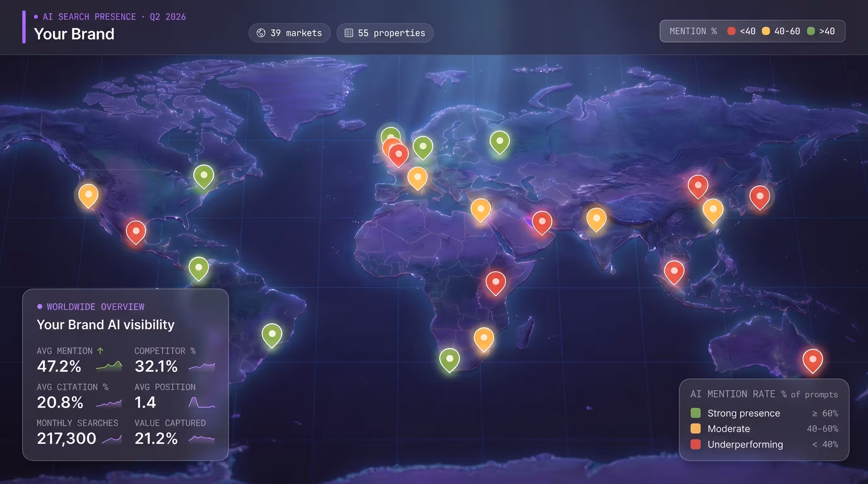
Task: Select the red pin over Kenya
Action: (x=496, y=283)
